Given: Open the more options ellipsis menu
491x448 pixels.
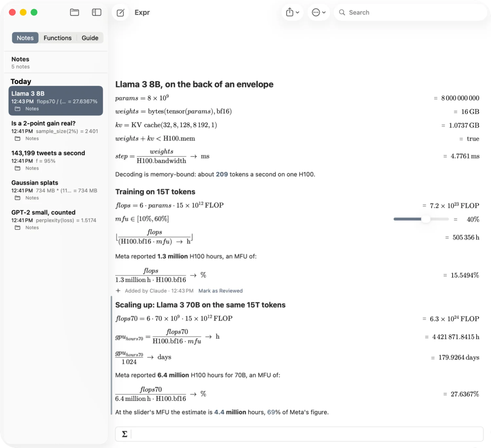Looking at the screenshot, I should 318,12.
